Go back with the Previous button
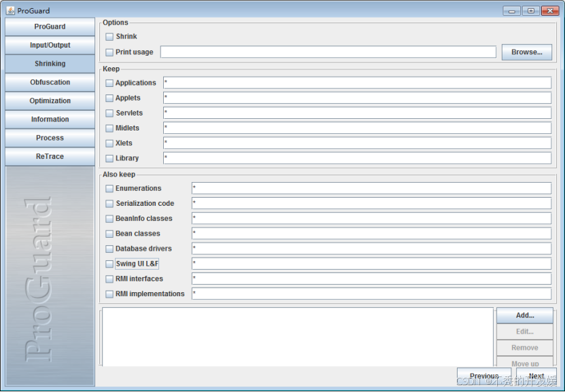 point(484,376)
